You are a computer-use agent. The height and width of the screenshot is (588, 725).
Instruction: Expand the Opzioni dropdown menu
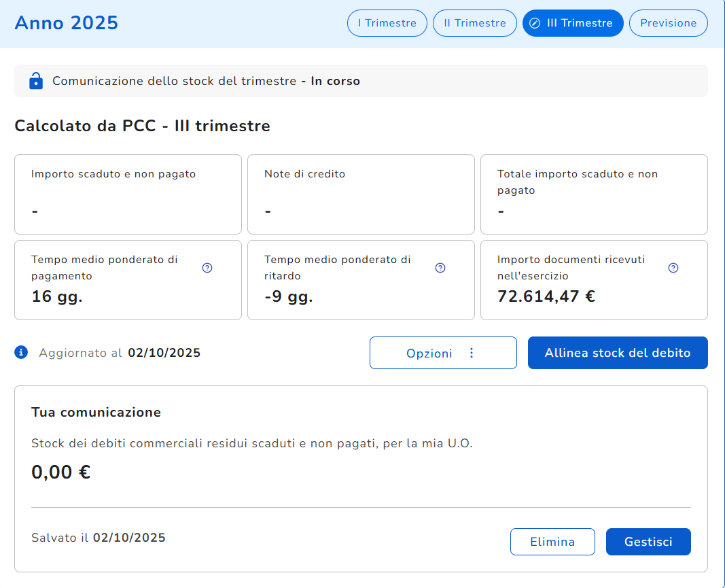click(443, 353)
